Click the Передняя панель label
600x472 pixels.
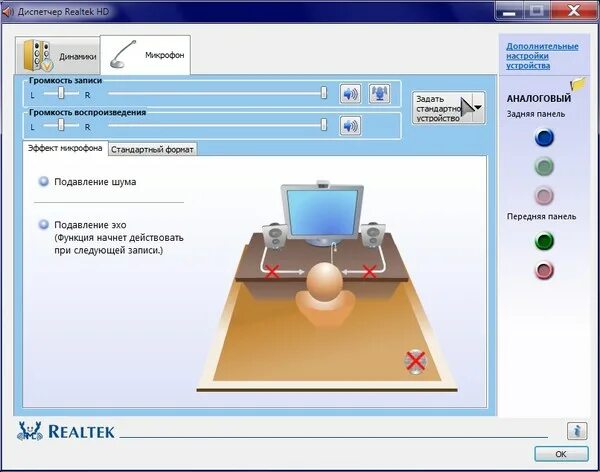tap(541, 217)
